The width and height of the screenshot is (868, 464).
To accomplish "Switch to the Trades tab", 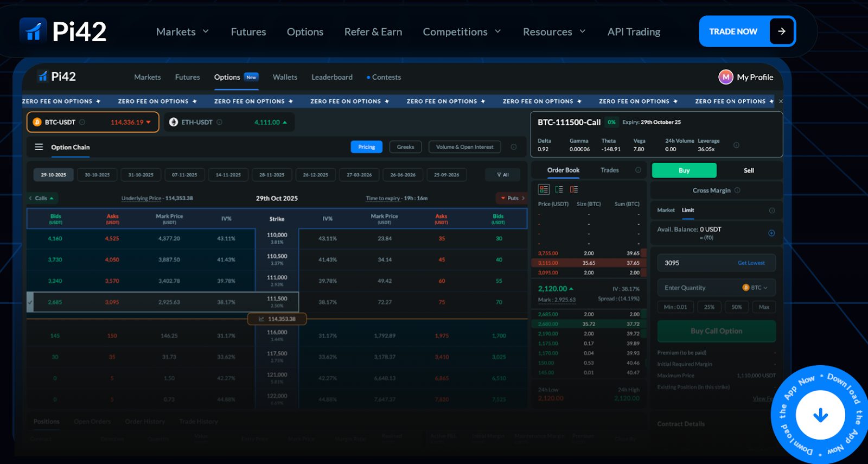I will (x=609, y=170).
